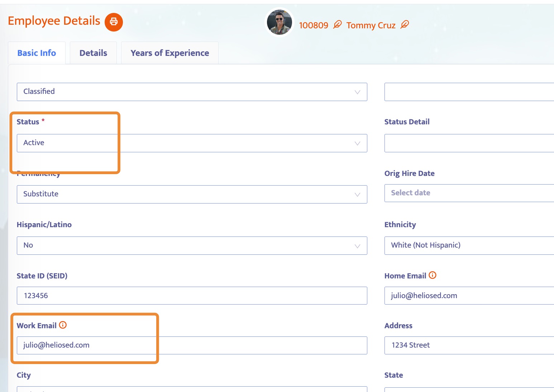Screen dimensions: 554x392
Task: Expand the Classified dropdown
Action: coord(192,92)
